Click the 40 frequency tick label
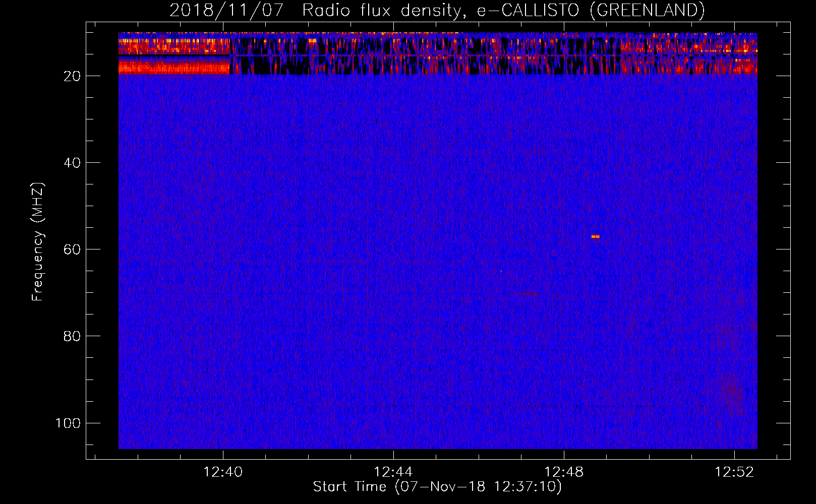Viewport: 816px width, 504px height. pos(72,163)
